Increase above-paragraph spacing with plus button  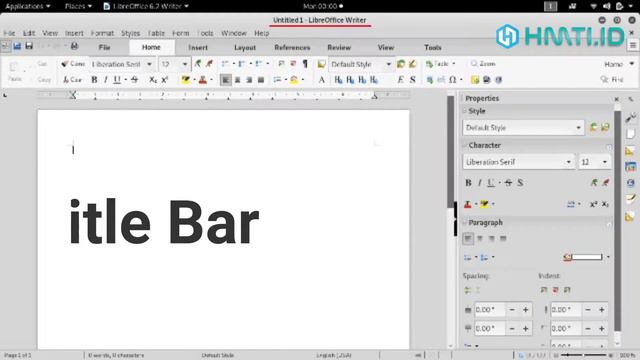(526, 310)
